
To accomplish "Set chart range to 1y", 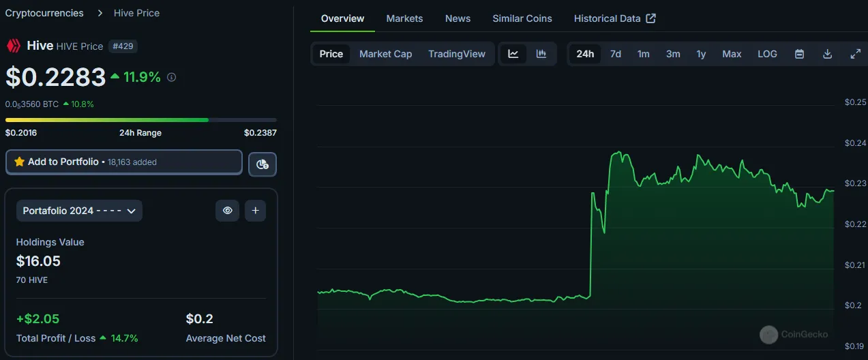I will (701, 54).
